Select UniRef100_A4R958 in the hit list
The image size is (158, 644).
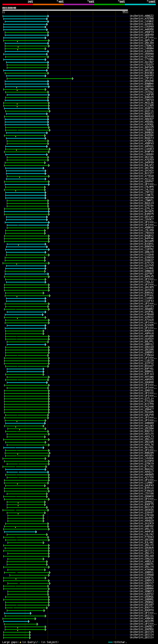(x=142, y=30)
